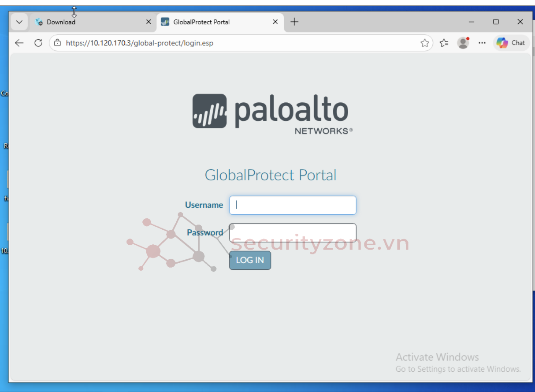Open the Copilot Chat button

(511, 43)
